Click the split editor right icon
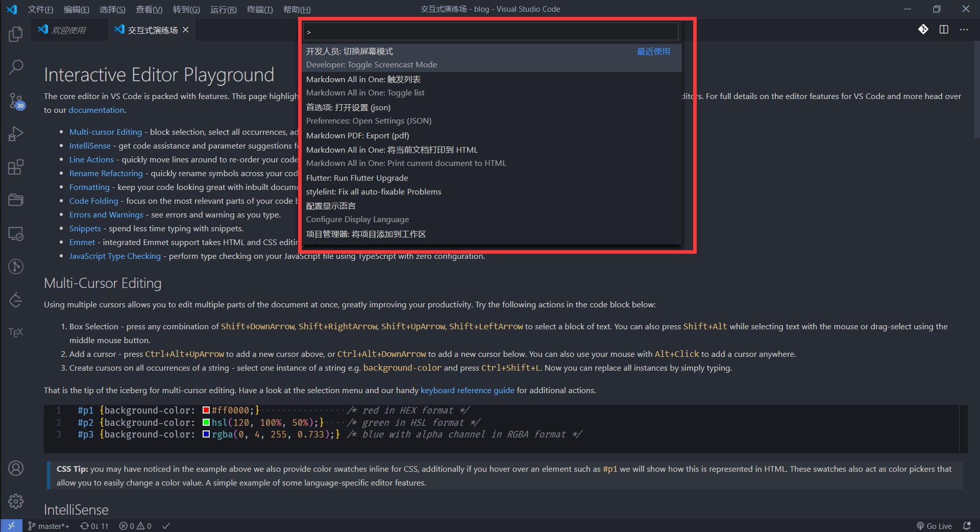 click(x=944, y=30)
